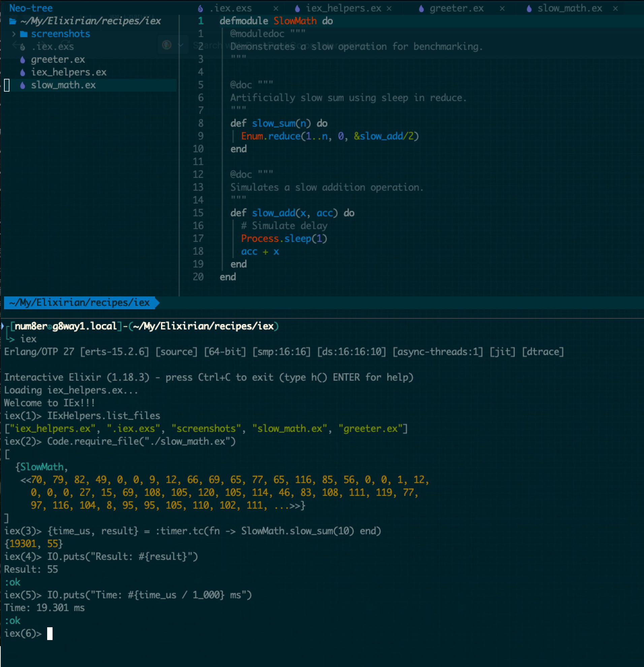Click the greeter.ex tab Elixir icon
The width and height of the screenshot is (644, 667).
click(421, 8)
